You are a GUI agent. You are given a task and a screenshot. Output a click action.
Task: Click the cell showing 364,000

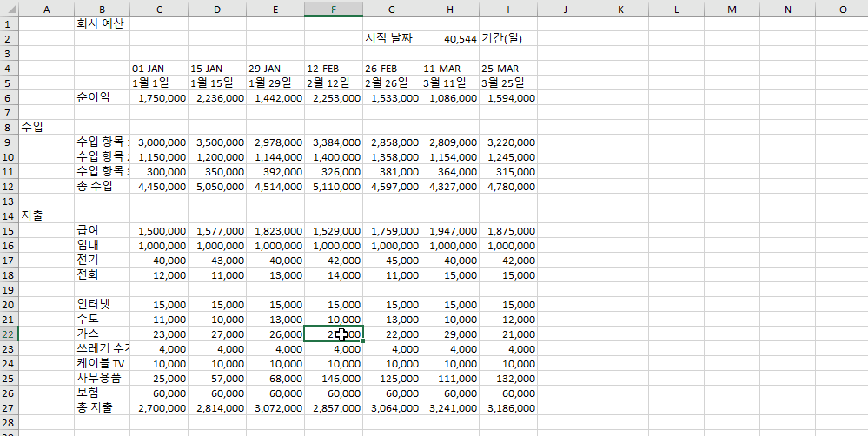click(x=450, y=172)
